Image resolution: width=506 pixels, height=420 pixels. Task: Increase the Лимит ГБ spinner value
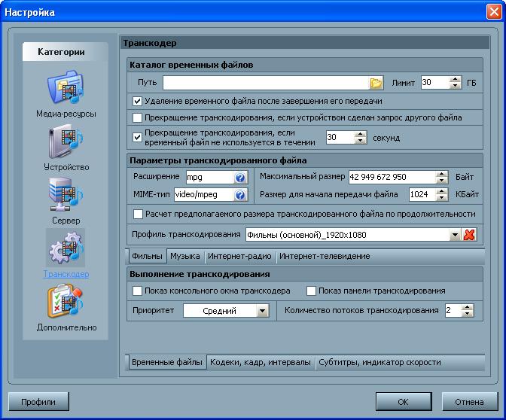tap(455, 79)
